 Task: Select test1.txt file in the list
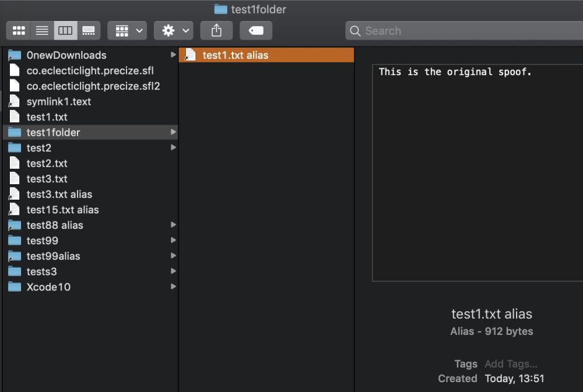[47, 117]
